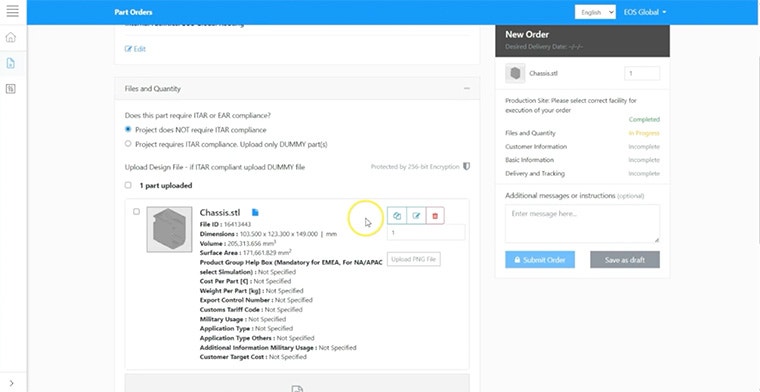Click the Basic Information step
This screenshot has width=760, height=392.
point(529,160)
